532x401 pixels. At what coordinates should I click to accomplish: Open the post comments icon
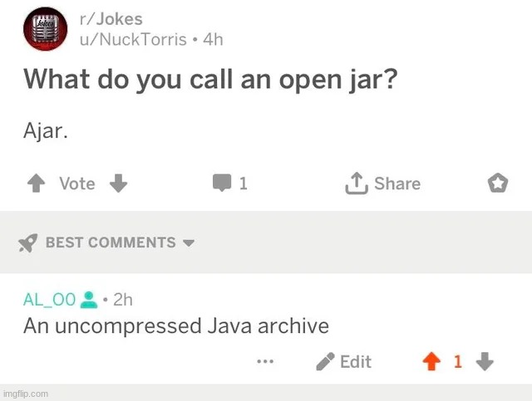[x=222, y=183]
